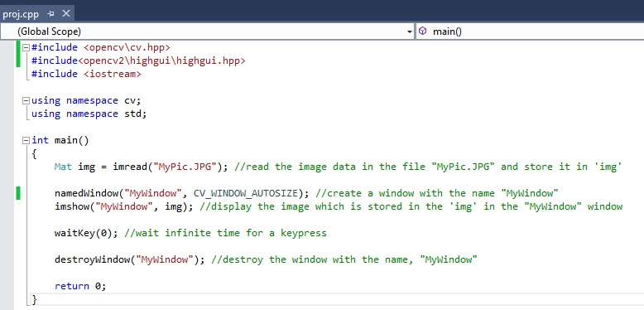Click the cube icon beside main()
644x310 pixels.
[423, 31]
